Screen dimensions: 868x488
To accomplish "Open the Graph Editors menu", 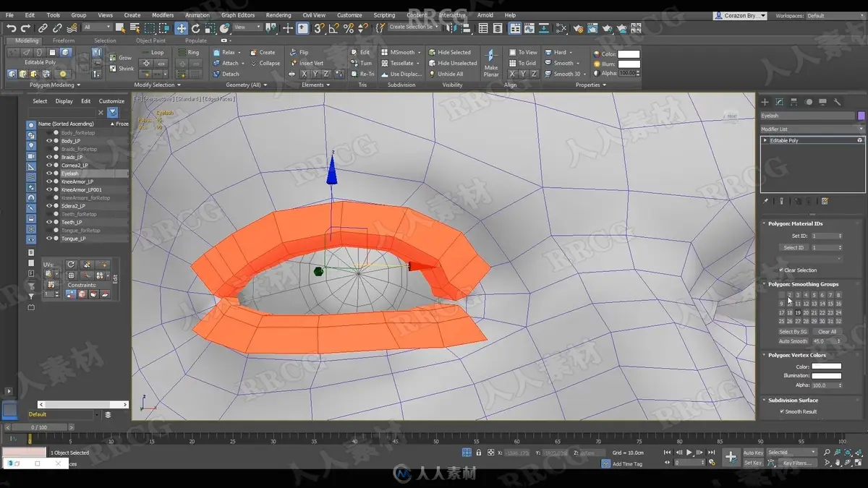I will point(238,15).
